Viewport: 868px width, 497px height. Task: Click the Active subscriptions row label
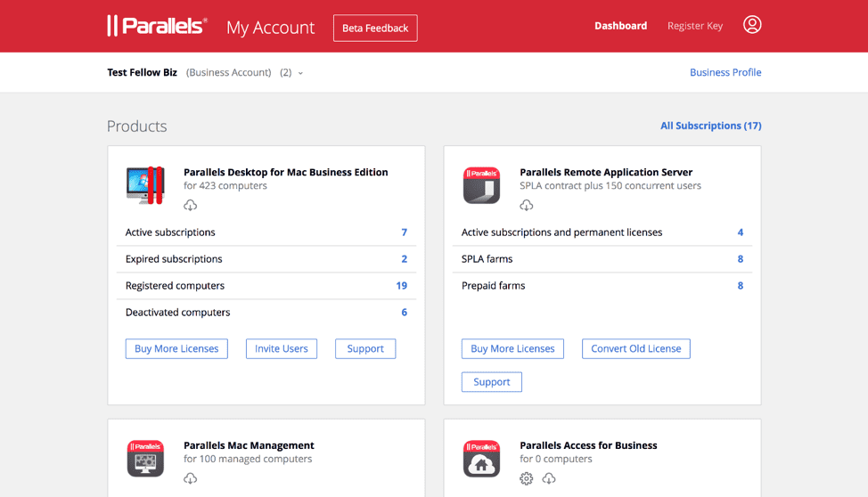[170, 232]
